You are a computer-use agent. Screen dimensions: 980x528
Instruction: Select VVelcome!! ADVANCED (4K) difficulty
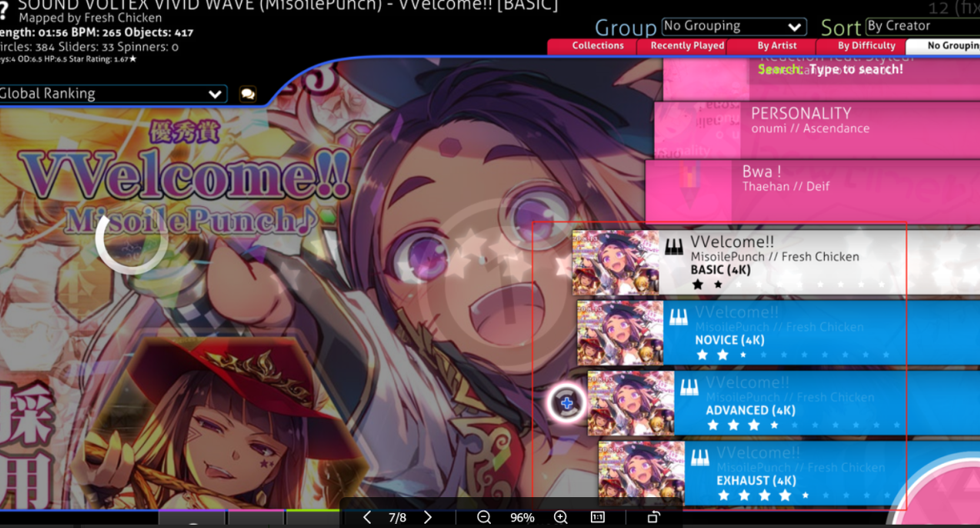[x=783, y=402]
